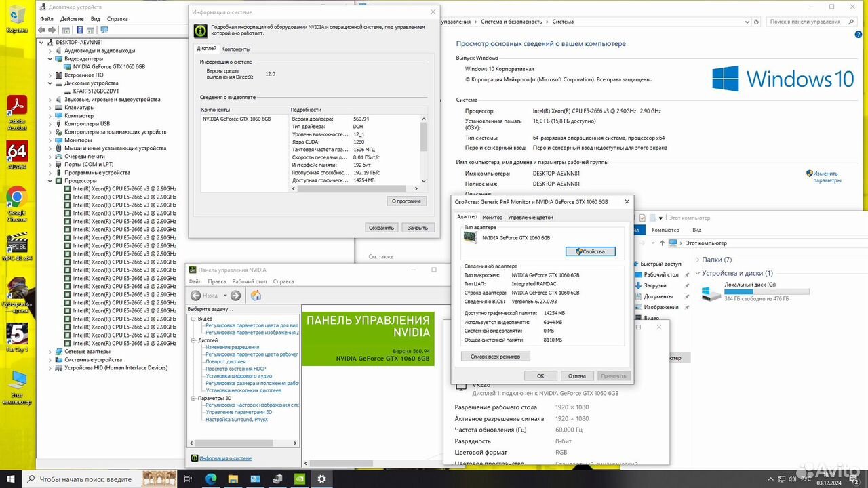This screenshot has height=488, width=868.
Task: Open the This PC desktop icon
Action: coord(17,387)
